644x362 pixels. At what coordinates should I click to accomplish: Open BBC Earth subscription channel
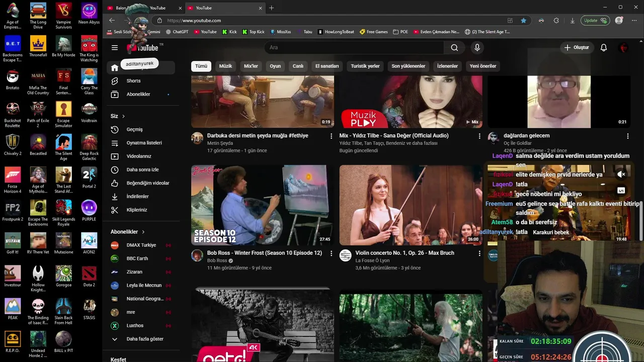(x=141, y=258)
